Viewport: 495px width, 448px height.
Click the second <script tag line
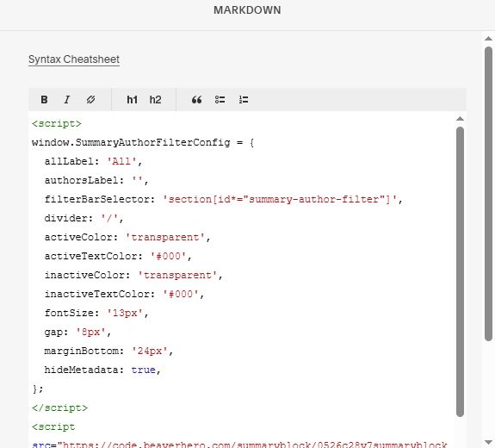[53, 426]
